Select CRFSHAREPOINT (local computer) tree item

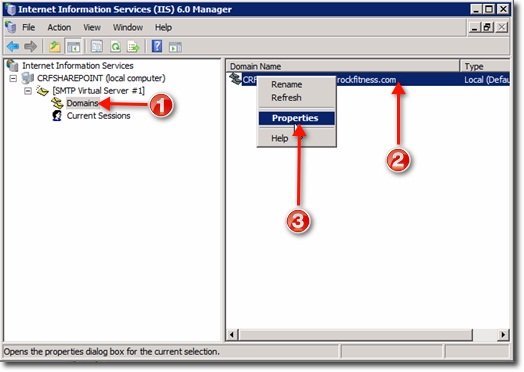pyautogui.click(x=101, y=78)
